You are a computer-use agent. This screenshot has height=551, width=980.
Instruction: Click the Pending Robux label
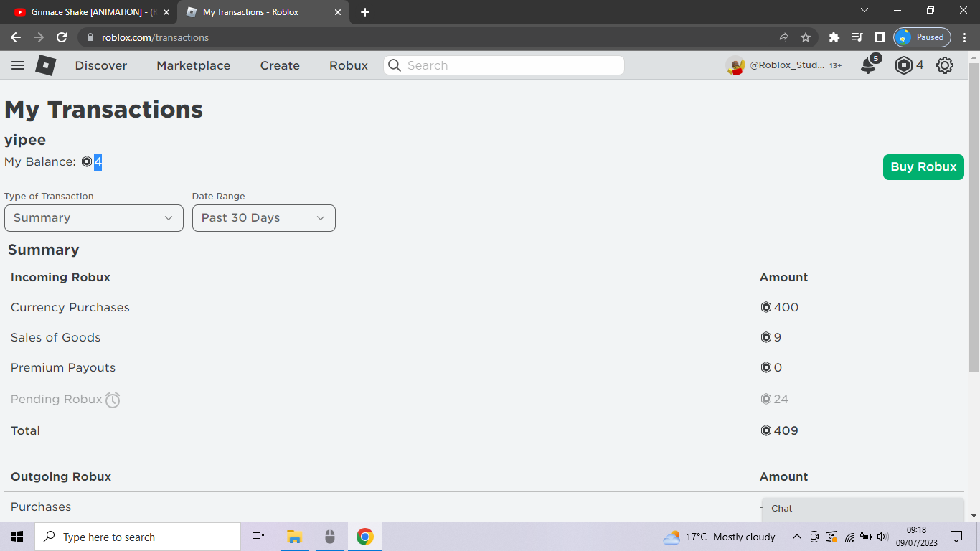(x=57, y=400)
